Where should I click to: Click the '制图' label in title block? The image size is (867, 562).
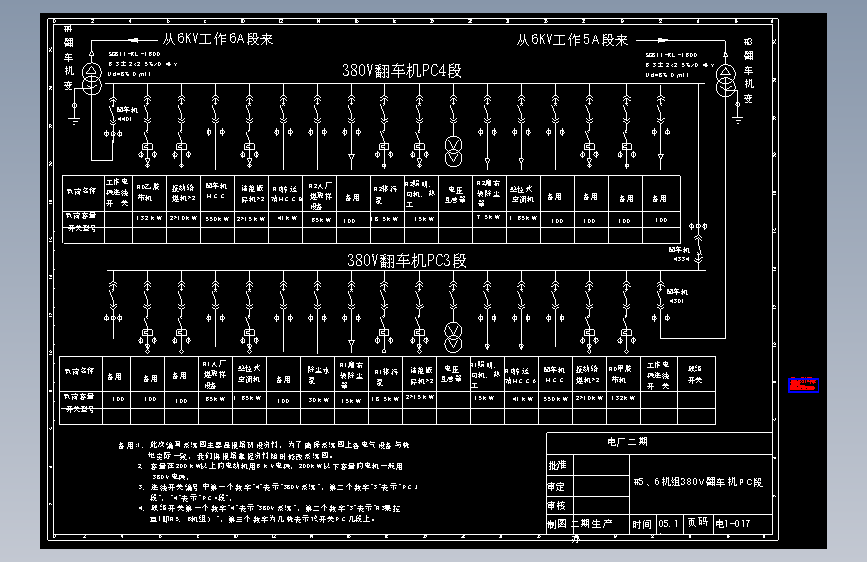(x=557, y=524)
